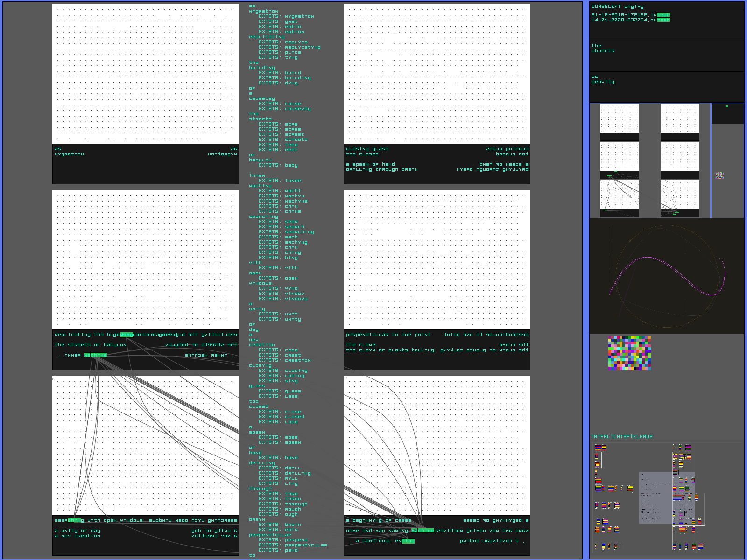Click highlighted 'machine' after the word 'inner'
This screenshot has width=747, height=560.
(95, 355)
